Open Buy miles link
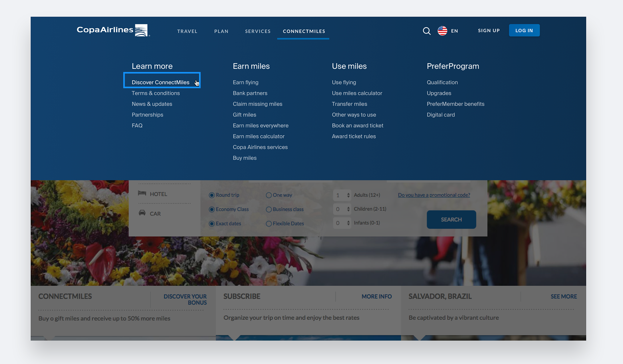Screen dimensions: 623x364 coord(244,158)
